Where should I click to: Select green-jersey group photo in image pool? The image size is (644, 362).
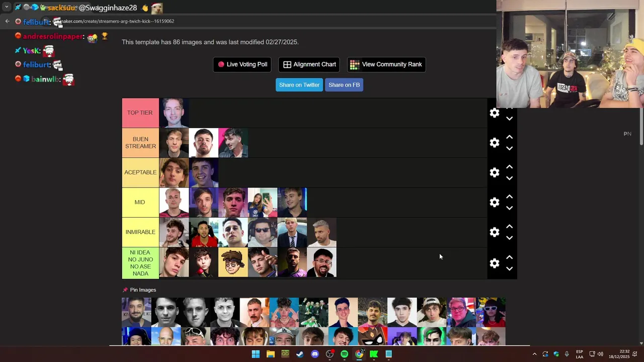[313, 312]
